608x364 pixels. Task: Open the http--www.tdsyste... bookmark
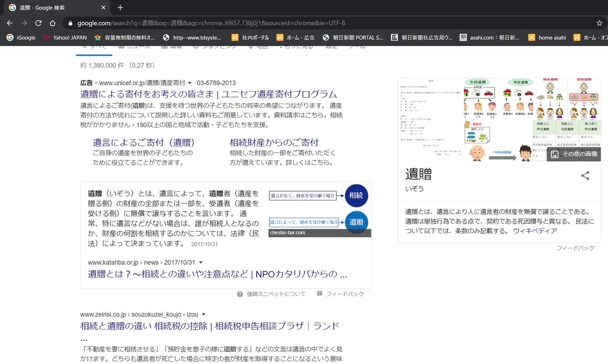192,37
